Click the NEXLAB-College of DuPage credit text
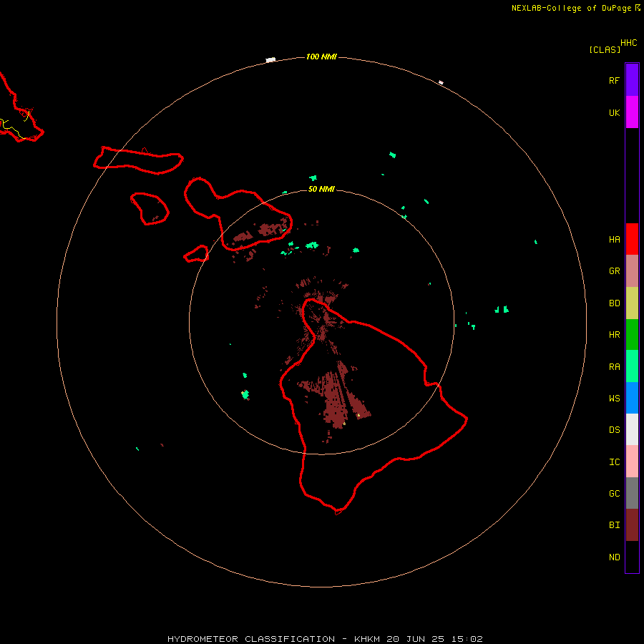This screenshot has height=644, width=644. (x=571, y=8)
